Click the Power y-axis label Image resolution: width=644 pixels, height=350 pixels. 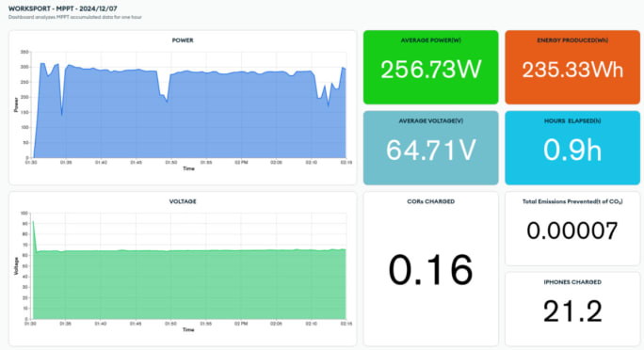(16, 104)
